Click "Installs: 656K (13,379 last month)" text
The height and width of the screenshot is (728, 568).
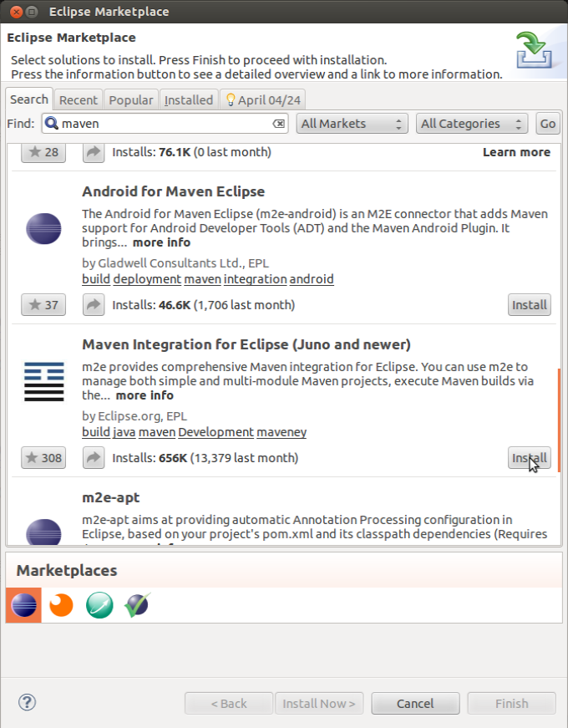205,458
